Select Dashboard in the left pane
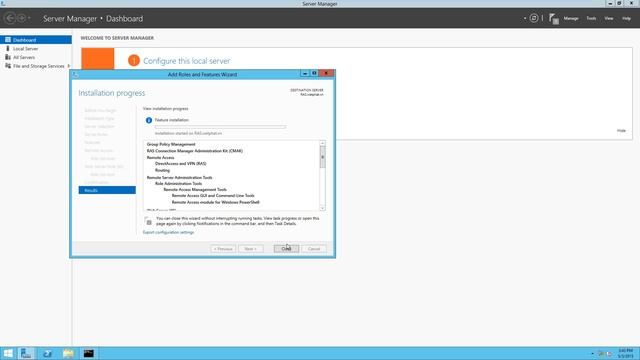This screenshot has height=360, width=640. pos(36,40)
